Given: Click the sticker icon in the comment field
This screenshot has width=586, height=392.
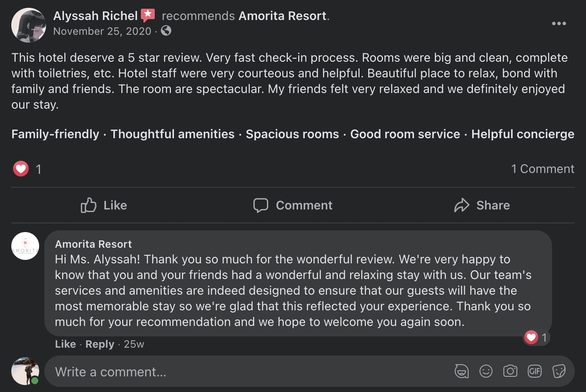Looking at the screenshot, I should pyautogui.click(x=559, y=371).
